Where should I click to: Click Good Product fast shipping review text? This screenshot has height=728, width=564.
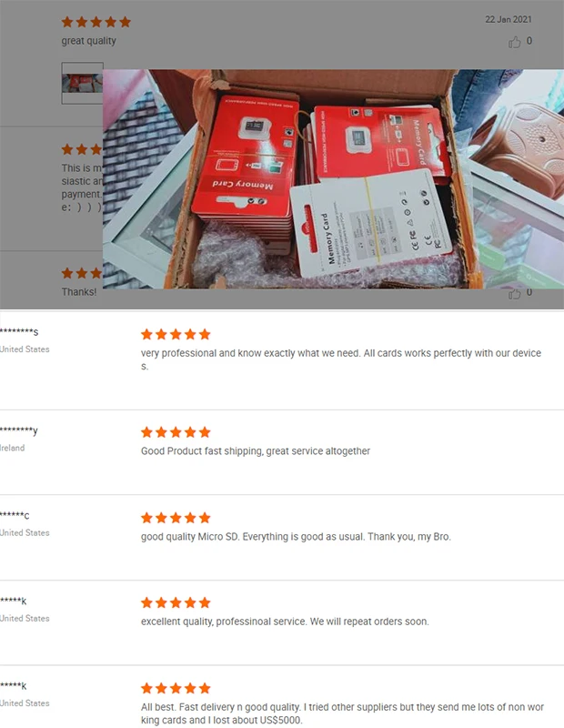point(256,451)
